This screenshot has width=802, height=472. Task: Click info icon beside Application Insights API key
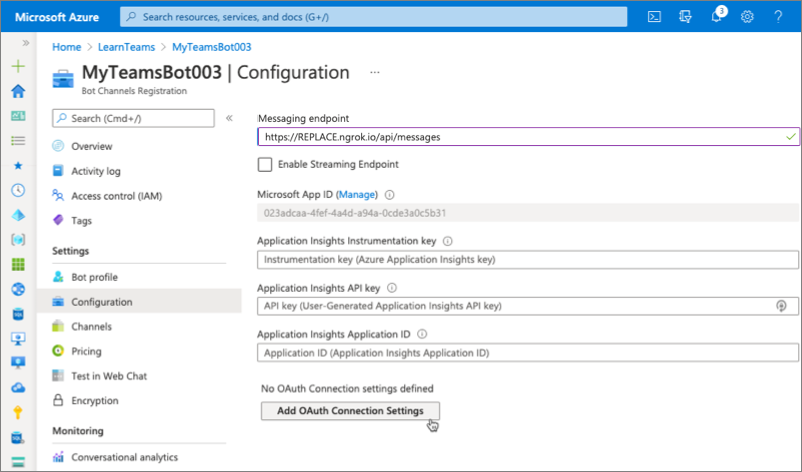392,288
